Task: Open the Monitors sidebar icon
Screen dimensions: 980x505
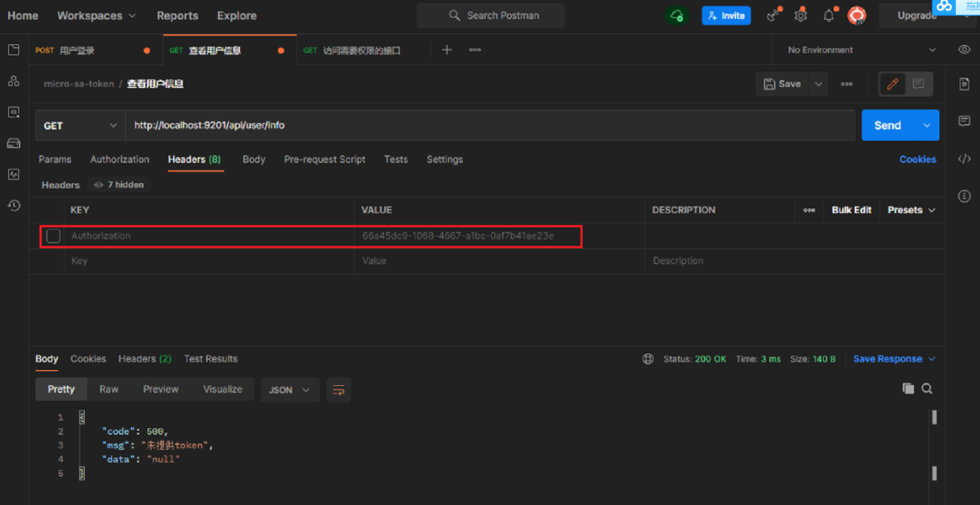Action: tap(14, 174)
